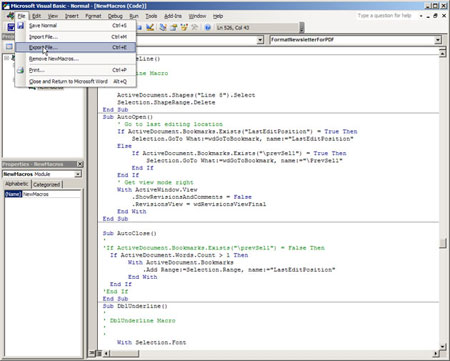Choose Close and Return to Microsoft Word
The width and height of the screenshot is (450, 361).
click(x=76, y=81)
